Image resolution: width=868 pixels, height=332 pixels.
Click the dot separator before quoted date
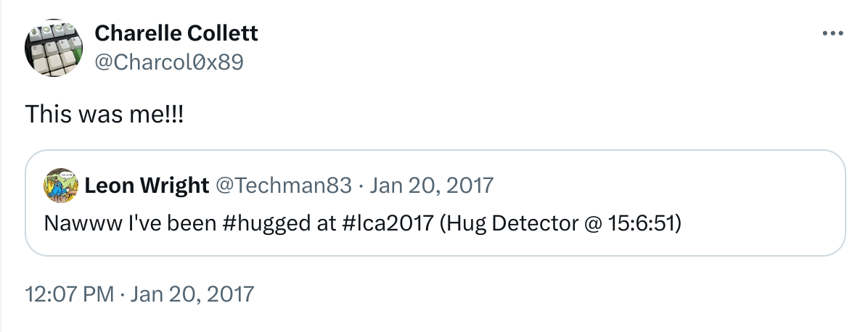click(361, 186)
